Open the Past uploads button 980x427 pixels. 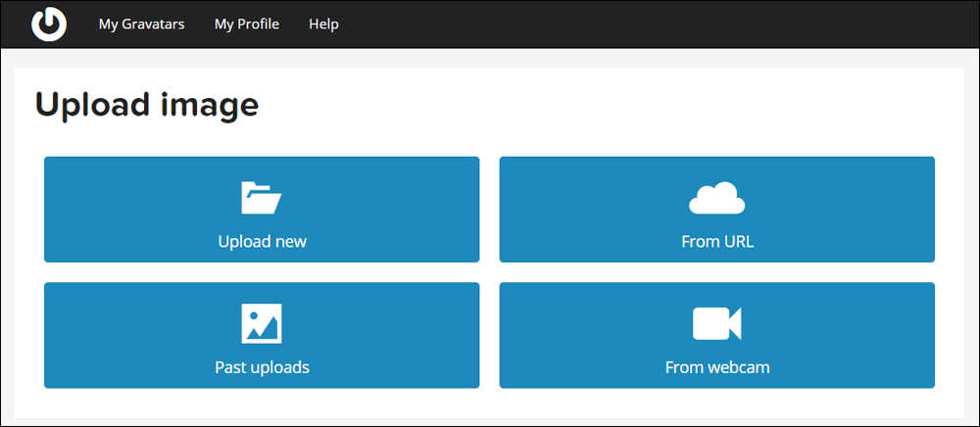click(262, 335)
